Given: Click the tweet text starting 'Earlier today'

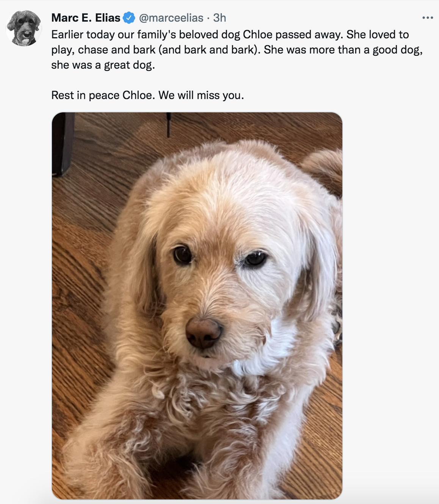Looking at the screenshot, I should click(237, 50).
